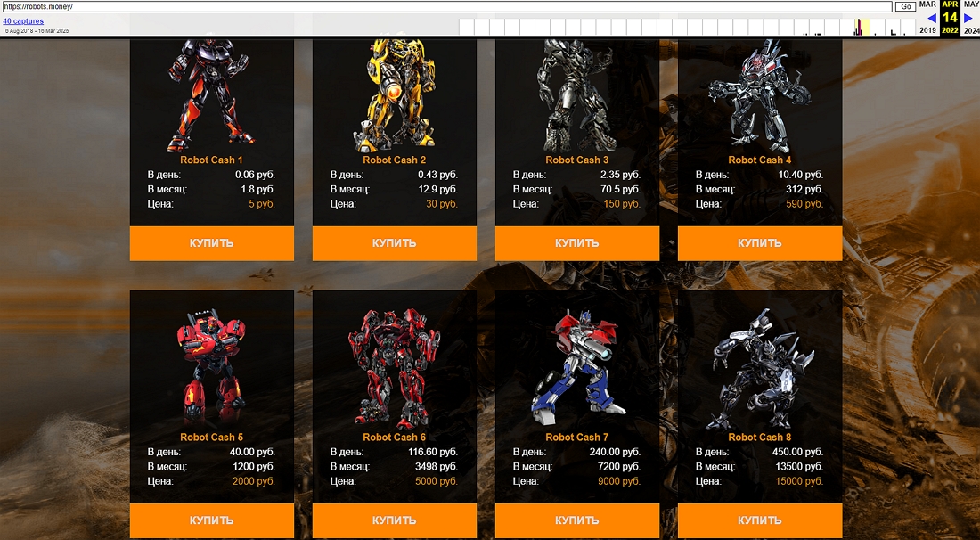Viewport: 980px width, 540px height.
Task: Click the Go button beside the URL field
Action: click(x=905, y=6)
